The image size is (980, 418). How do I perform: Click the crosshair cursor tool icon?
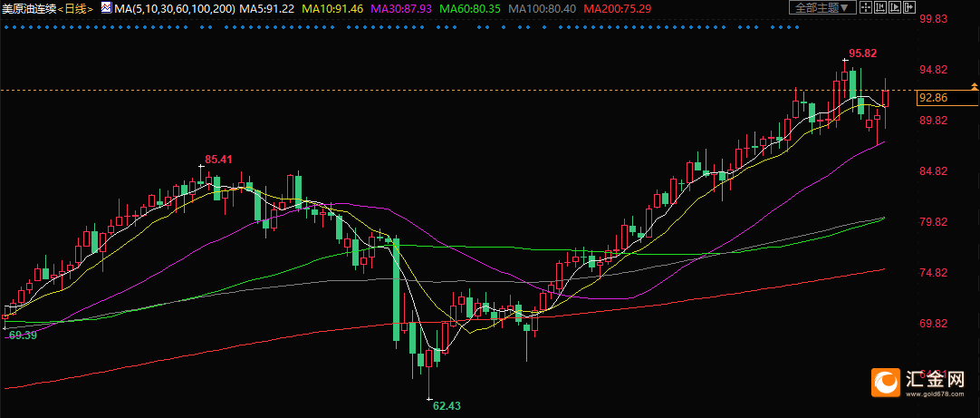pyautogui.click(x=866, y=7)
